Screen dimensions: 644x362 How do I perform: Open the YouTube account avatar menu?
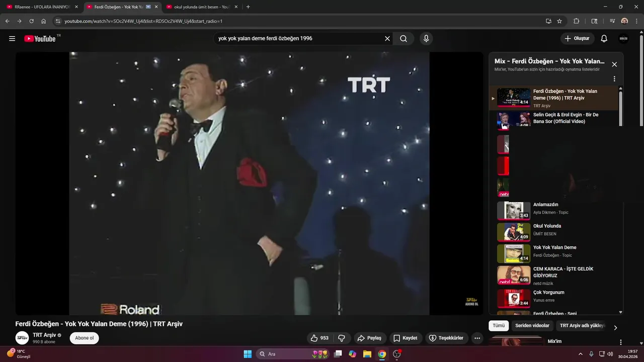[623, 39]
